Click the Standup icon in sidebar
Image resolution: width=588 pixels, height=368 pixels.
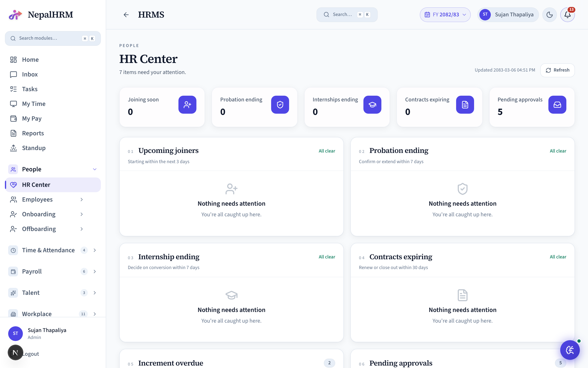tap(13, 148)
